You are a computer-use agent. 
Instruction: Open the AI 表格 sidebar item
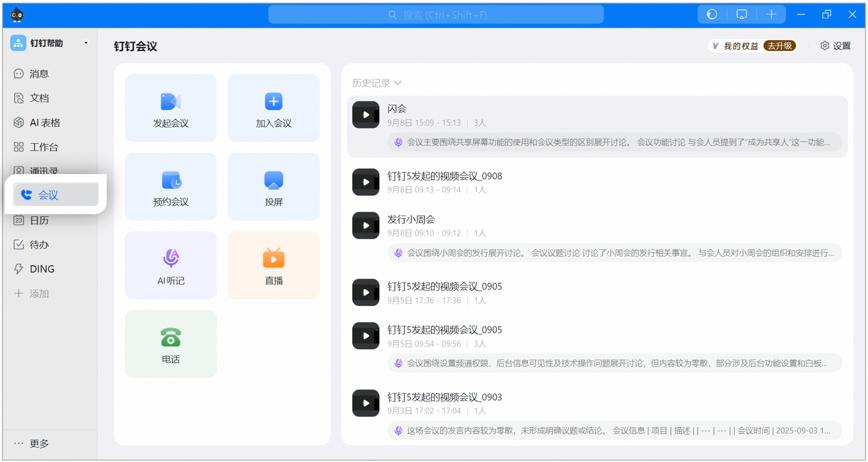[x=45, y=123]
